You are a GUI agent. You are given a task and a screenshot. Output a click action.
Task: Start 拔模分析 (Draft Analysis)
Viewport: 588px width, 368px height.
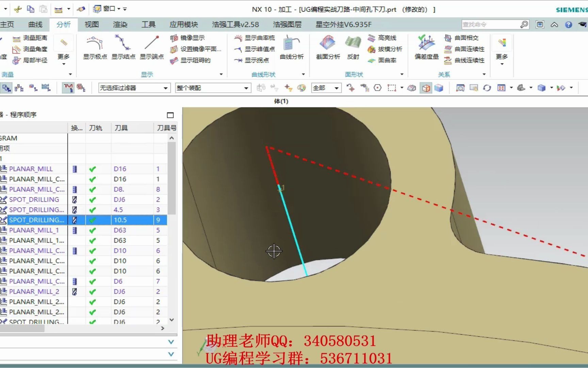[386, 49]
